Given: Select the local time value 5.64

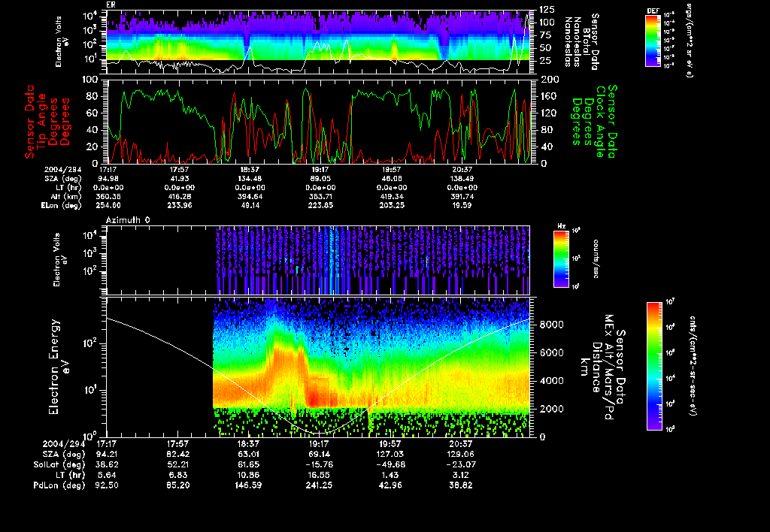Looking at the screenshot, I should (x=107, y=475).
